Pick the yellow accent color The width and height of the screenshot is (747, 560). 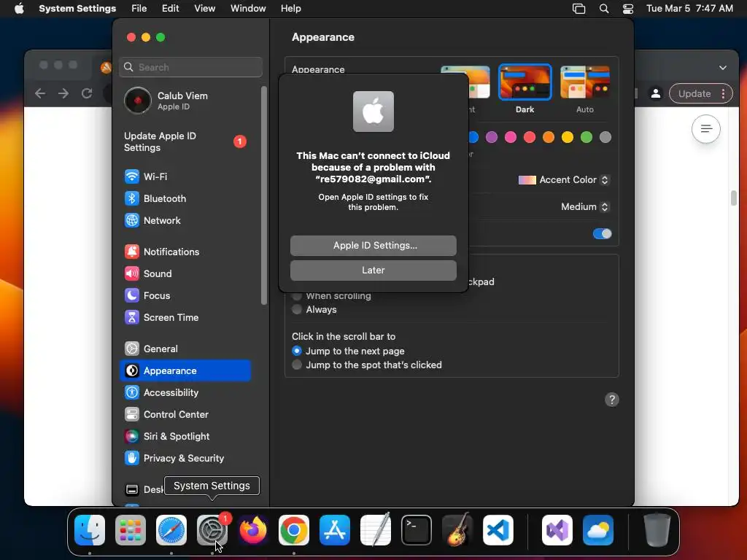click(x=568, y=137)
